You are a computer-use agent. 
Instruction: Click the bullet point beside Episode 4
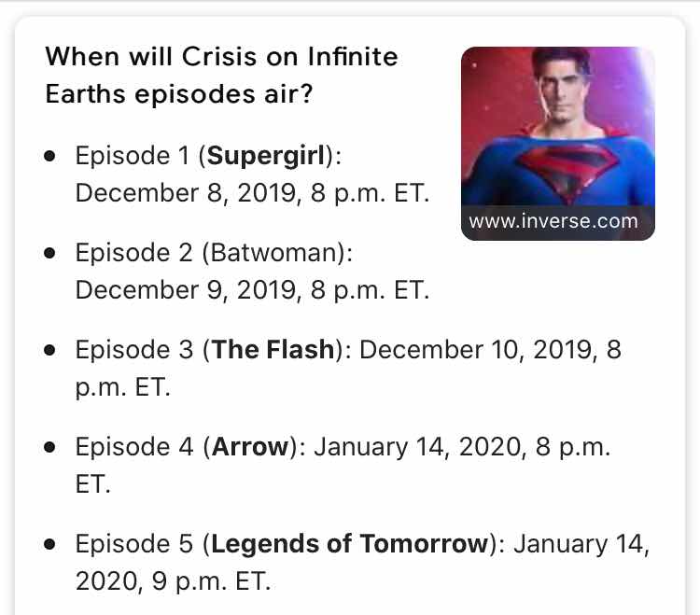(49, 447)
